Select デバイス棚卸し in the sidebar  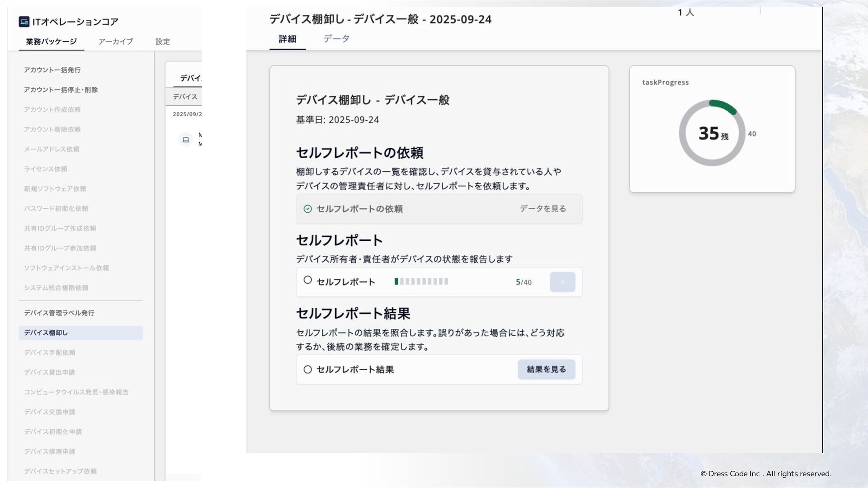coord(46,333)
